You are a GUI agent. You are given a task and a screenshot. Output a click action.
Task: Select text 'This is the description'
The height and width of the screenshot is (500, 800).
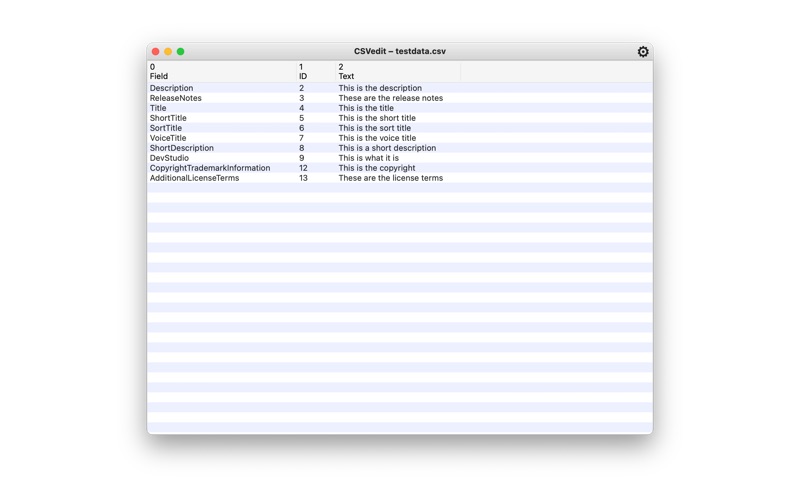[x=380, y=88]
